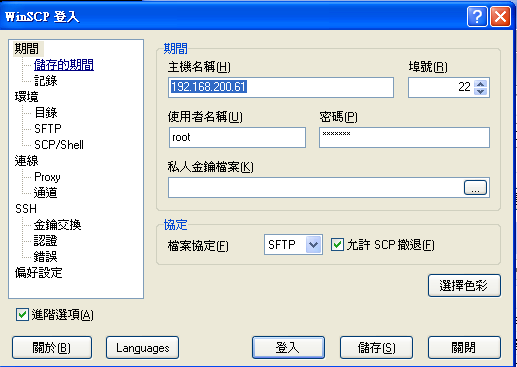This screenshot has height=367, width=517.
Task: Open 偏好設定 preferences tree node
Action: point(39,273)
